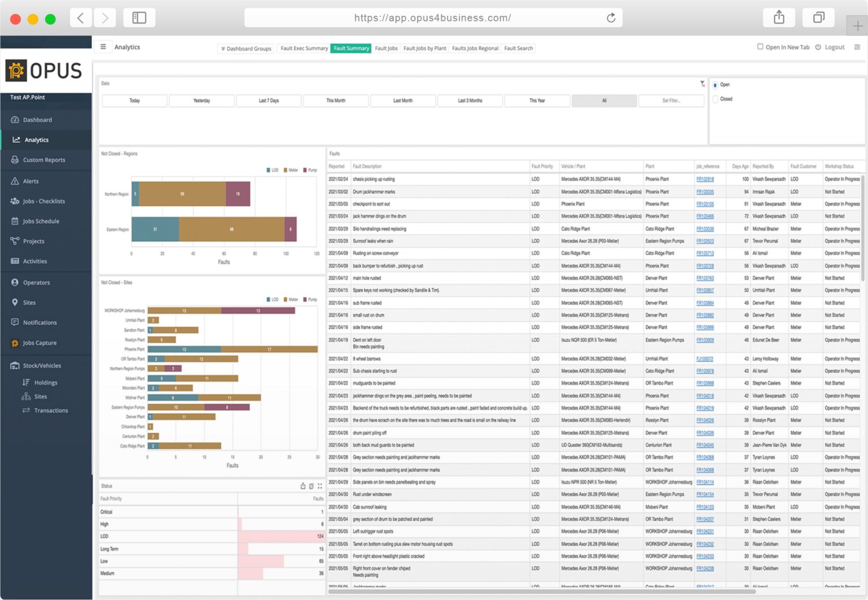Select the Open radio button
Image resolution: width=868 pixels, height=600 pixels.
715,85
